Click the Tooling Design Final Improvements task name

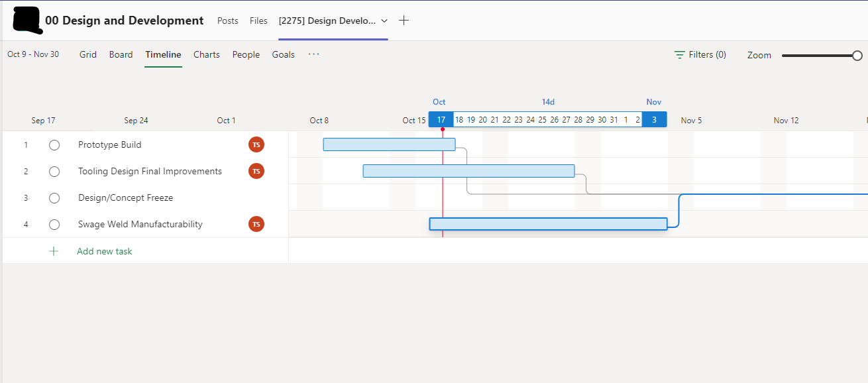click(x=150, y=171)
